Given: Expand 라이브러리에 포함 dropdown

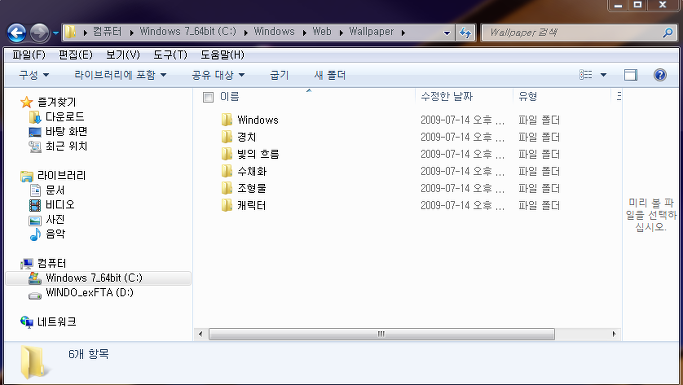Looking at the screenshot, I should click(x=120, y=75).
